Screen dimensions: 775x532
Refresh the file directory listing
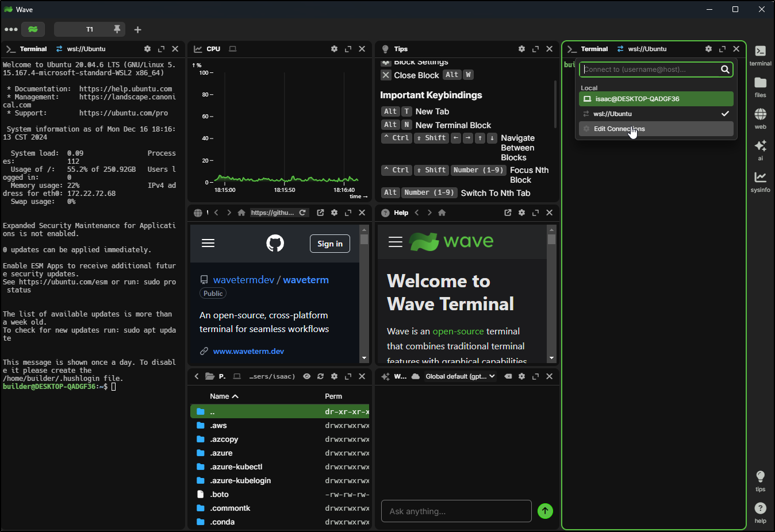tap(320, 376)
